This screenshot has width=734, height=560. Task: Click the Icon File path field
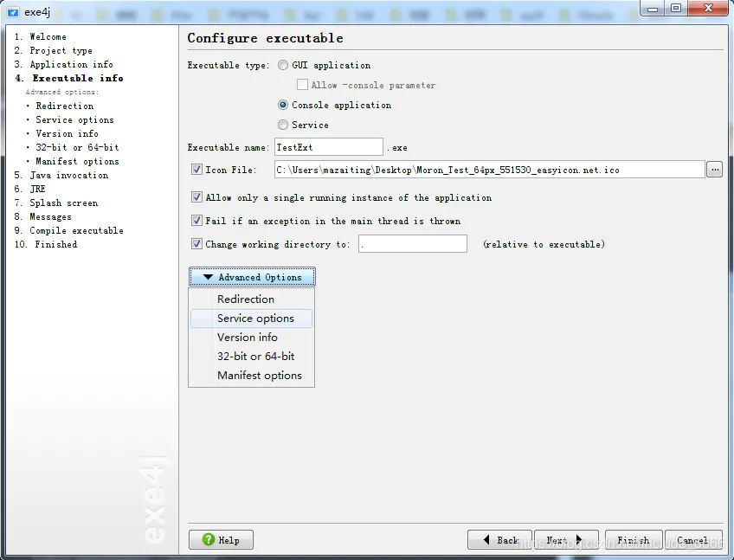(x=490, y=170)
